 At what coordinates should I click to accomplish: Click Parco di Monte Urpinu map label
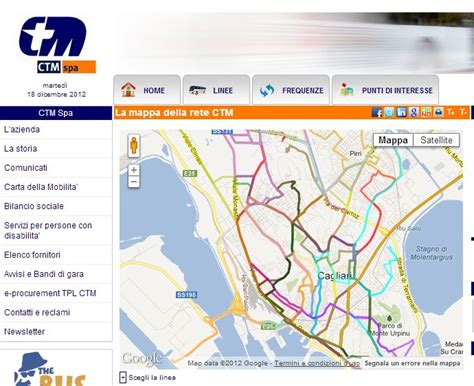click(x=390, y=329)
